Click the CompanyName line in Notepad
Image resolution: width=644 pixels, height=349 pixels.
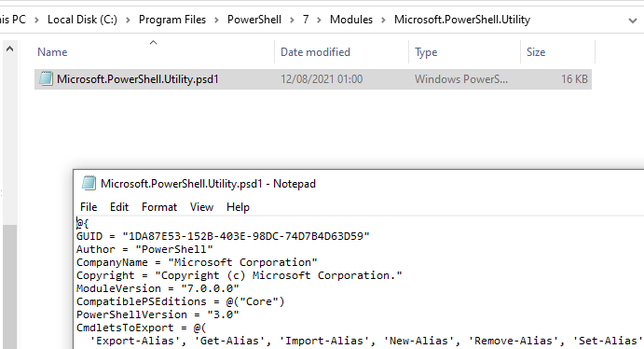point(197,262)
